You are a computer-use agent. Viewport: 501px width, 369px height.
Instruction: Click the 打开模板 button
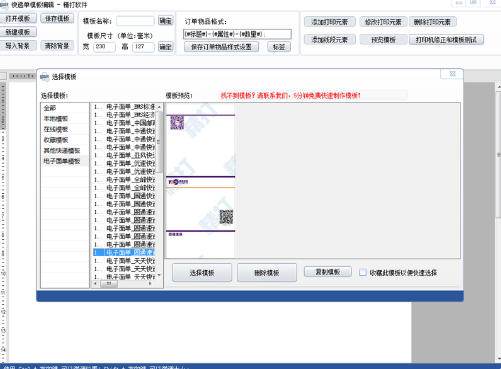[x=18, y=19]
